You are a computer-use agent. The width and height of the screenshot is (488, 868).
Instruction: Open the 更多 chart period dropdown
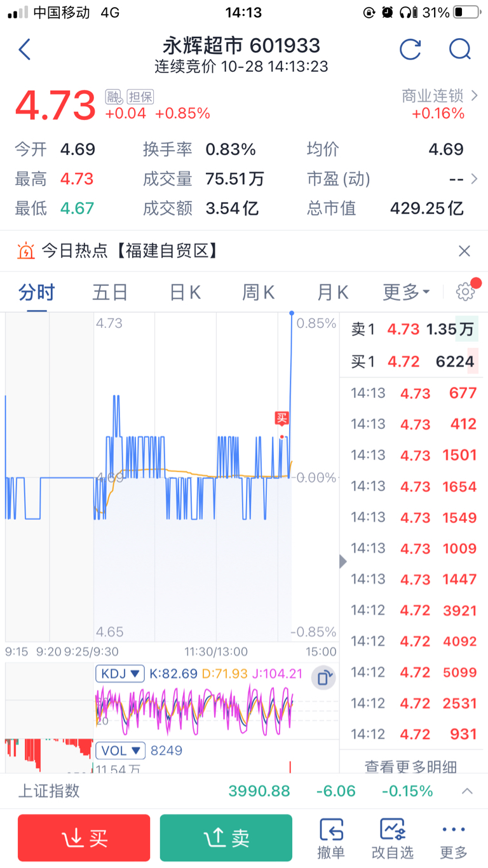click(x=407, y=292)
